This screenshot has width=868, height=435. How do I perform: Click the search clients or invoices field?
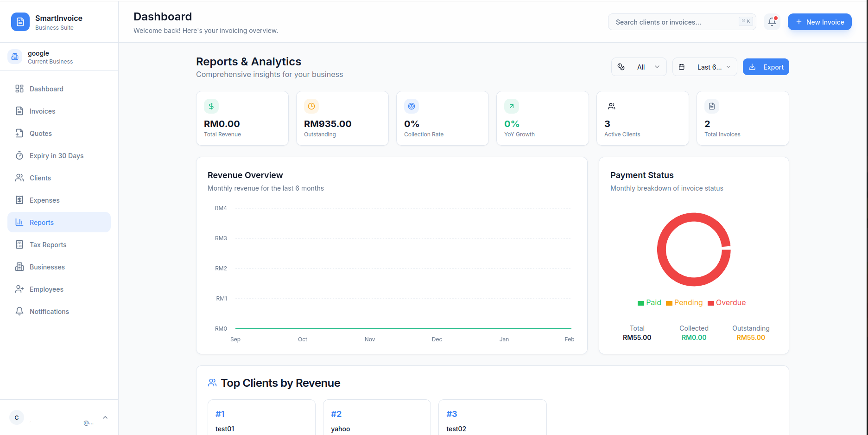(682, 22)
